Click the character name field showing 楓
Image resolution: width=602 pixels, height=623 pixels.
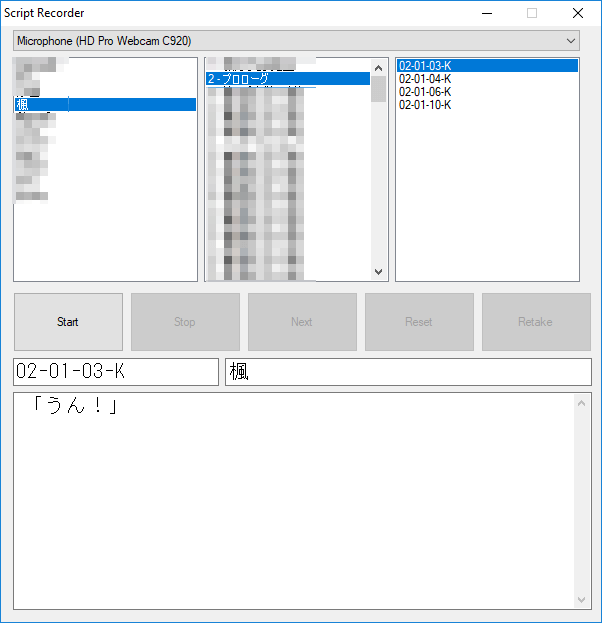407,372
